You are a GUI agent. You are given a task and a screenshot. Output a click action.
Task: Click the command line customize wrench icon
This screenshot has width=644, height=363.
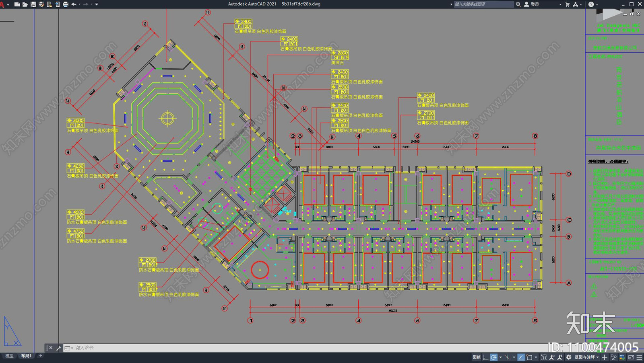pyautogui.click(x=59, y=348)
